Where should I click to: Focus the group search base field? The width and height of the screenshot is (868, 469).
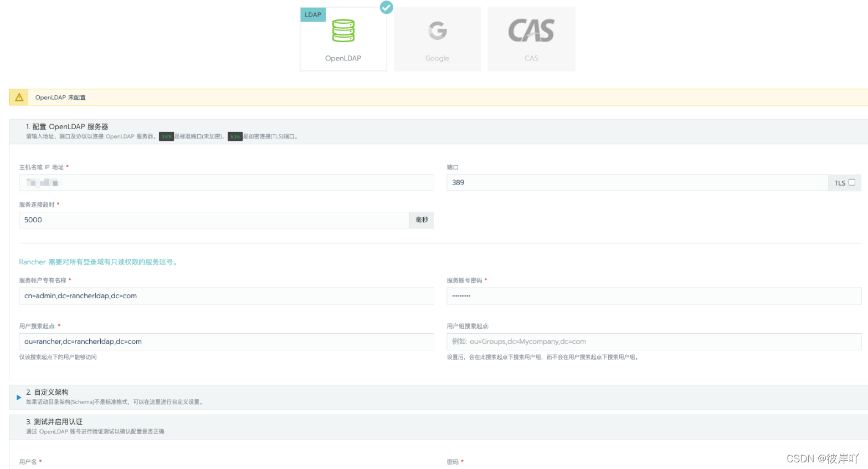tap(654, 341)
